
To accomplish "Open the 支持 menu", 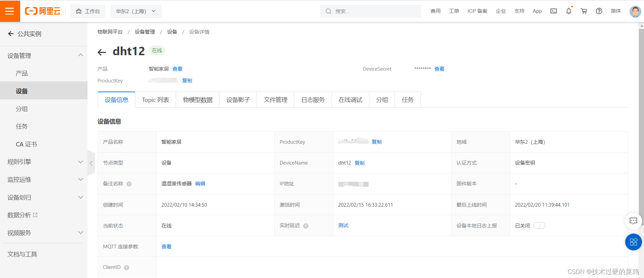I will tap(519, 11).
